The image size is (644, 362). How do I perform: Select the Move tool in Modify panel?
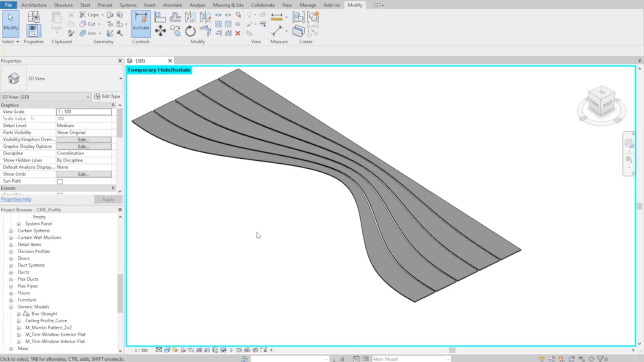pos(160,31)
